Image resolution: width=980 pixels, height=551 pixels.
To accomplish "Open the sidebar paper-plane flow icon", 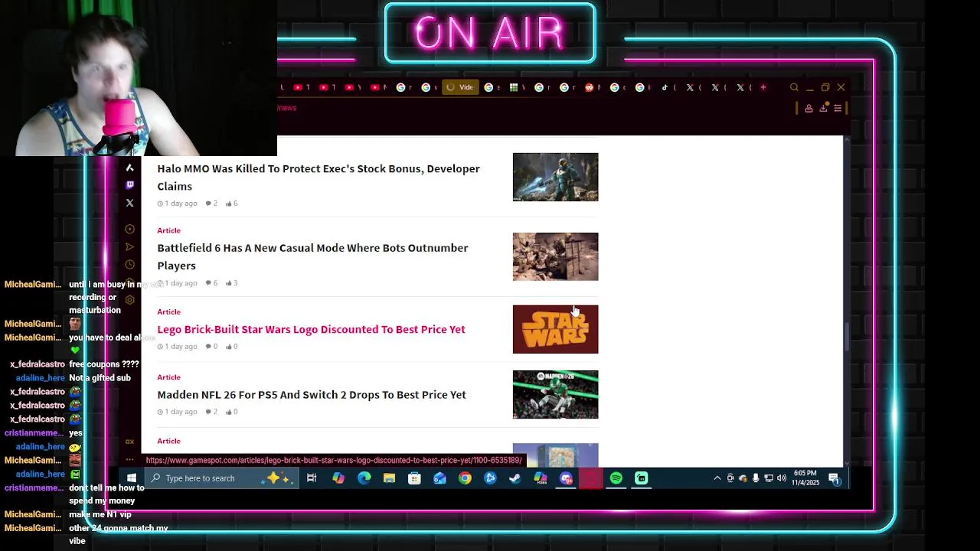I will (x=129, y=247).
